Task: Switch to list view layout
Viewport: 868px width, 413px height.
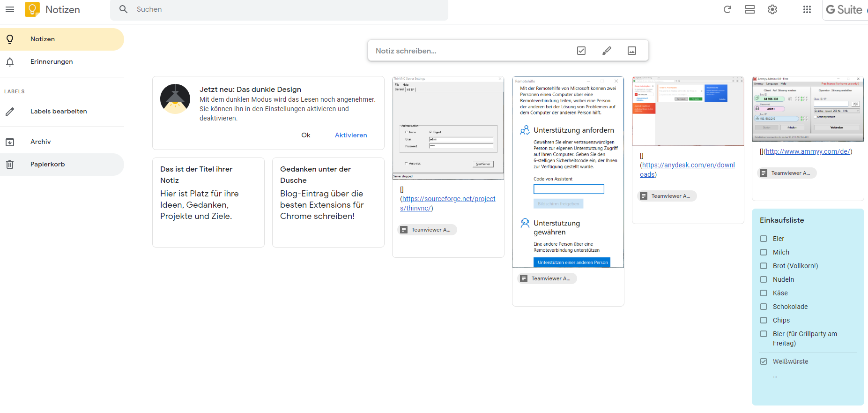Action: pyautogui.click(x=750, y=9)
